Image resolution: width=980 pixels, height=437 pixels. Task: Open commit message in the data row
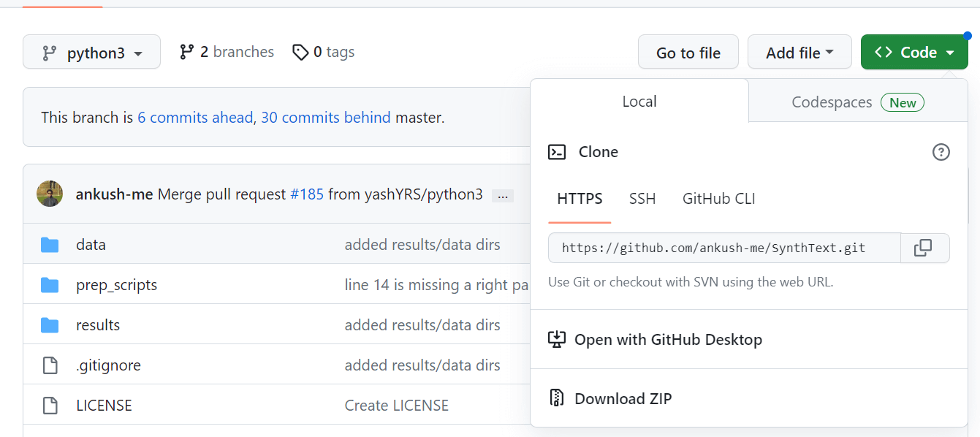422,245
